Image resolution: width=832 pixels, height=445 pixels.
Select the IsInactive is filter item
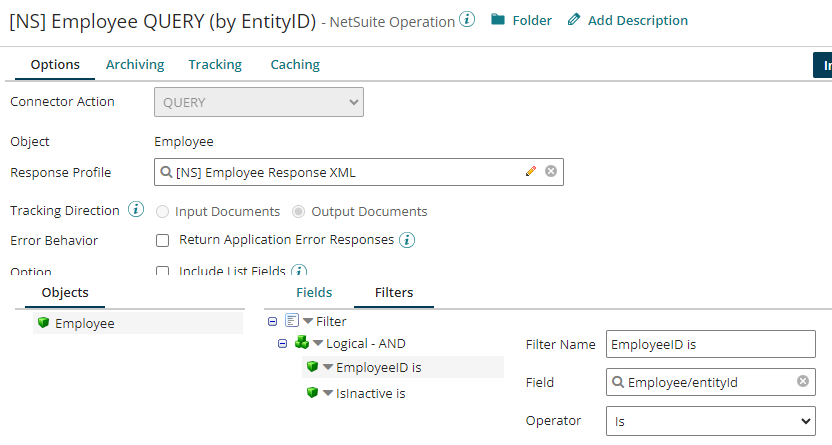[370, 393]
